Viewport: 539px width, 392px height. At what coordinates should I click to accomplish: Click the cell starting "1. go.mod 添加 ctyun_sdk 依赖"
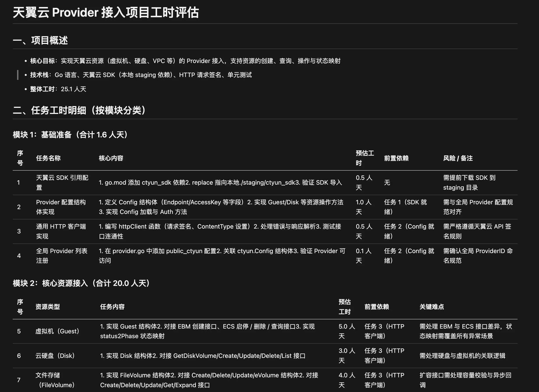tap(220, 183)
